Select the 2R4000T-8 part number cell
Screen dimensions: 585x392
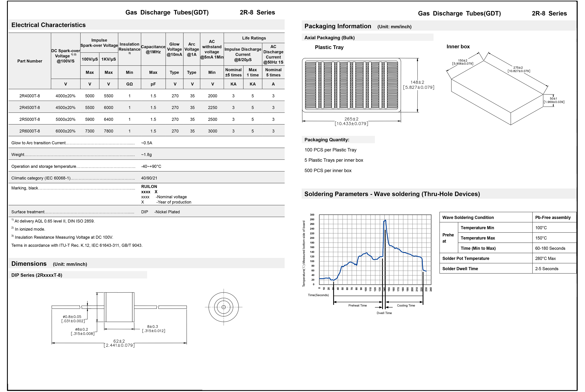coord(30,96)
